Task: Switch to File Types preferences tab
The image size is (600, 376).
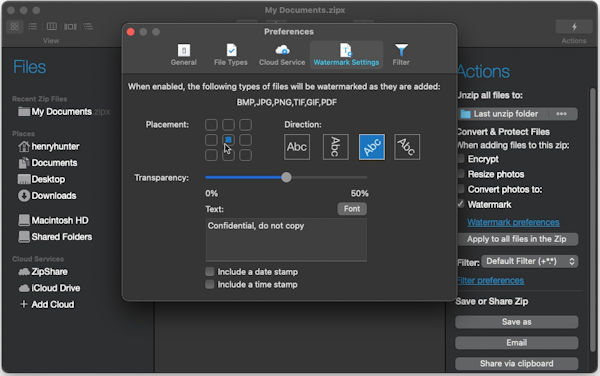Action: [231, 55]
